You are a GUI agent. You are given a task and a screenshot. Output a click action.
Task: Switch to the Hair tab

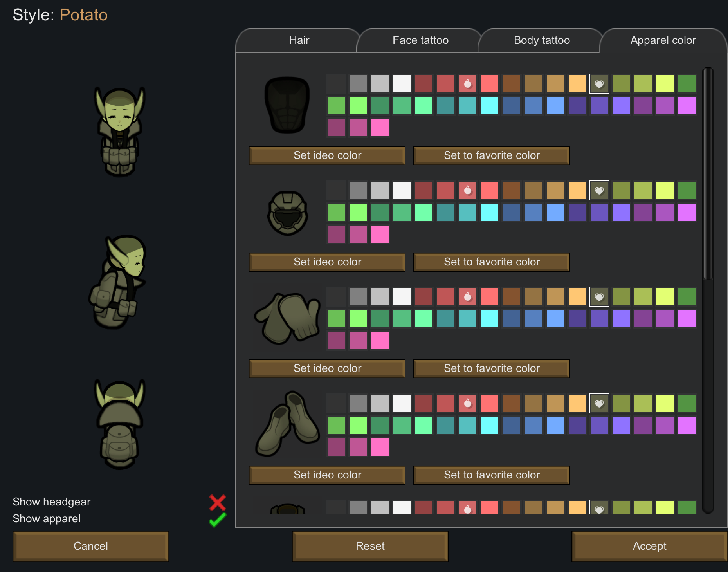[x=299, y=40]
